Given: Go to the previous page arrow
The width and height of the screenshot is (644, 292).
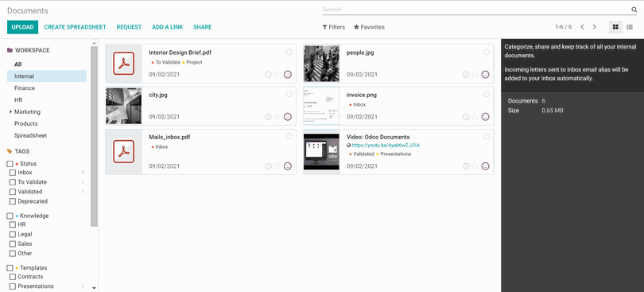Looking at the screenshot, I should [x=582, y=27].
